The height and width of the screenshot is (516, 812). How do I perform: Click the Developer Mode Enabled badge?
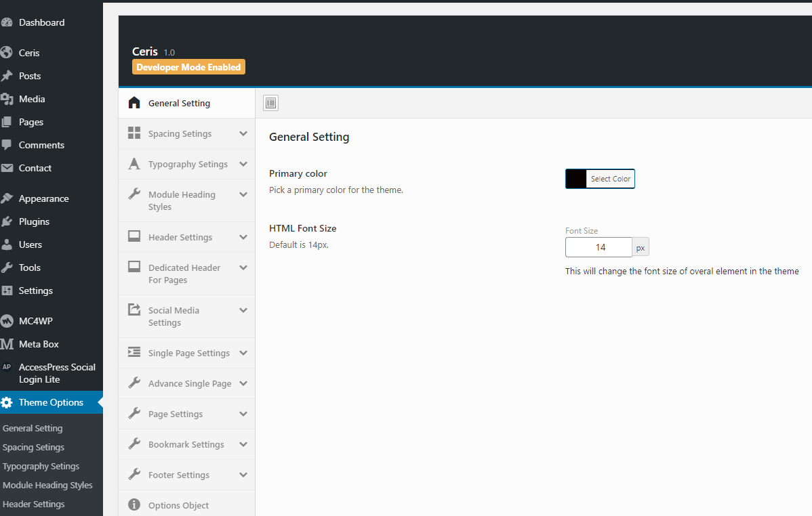(188, 67)
